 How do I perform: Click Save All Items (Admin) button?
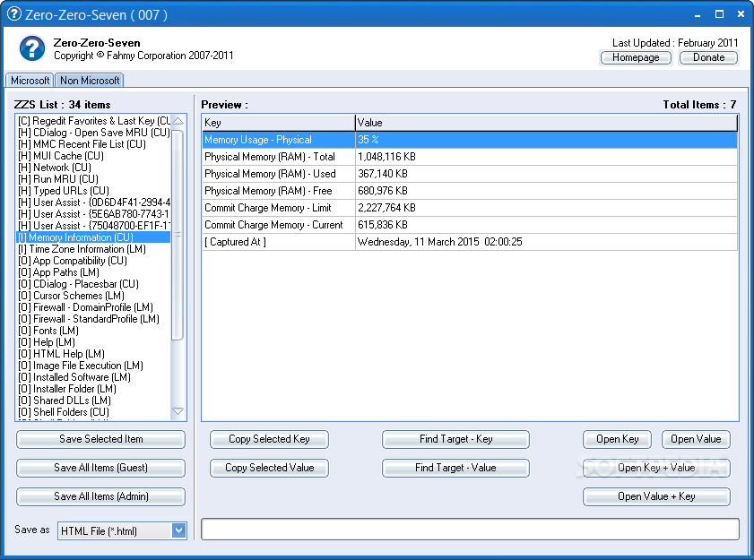(101, 496)
